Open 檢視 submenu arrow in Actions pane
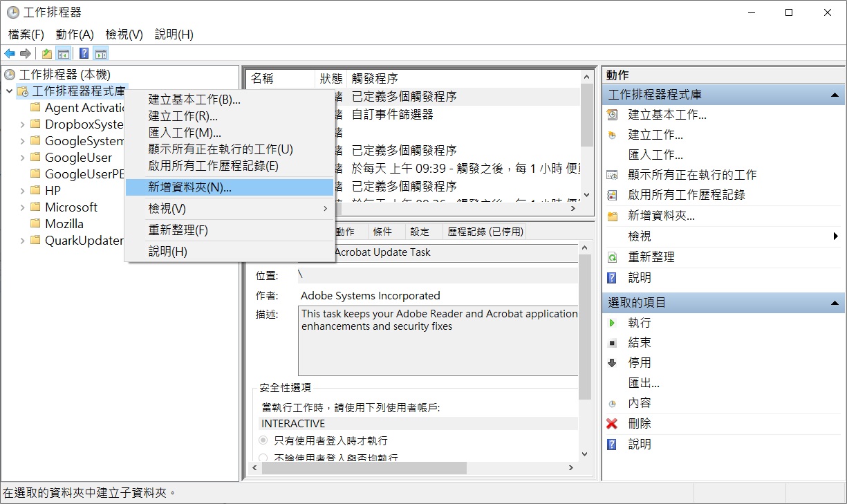847x504 pixels. coord(836,236)
